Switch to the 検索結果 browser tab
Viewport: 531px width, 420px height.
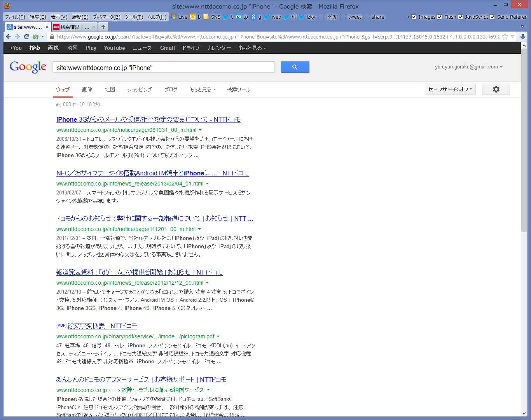tap(74, 27)
